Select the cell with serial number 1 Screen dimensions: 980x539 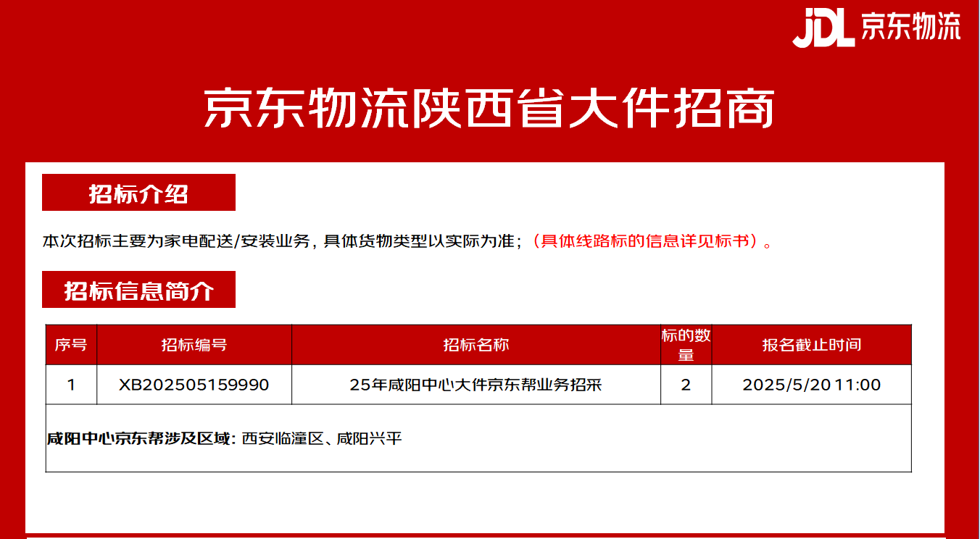tap(71, 385)
